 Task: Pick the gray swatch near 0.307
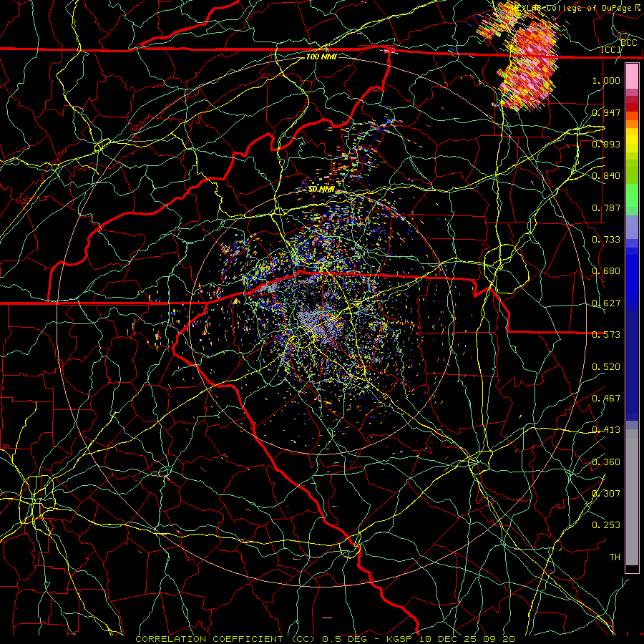[x=632, y=497]
